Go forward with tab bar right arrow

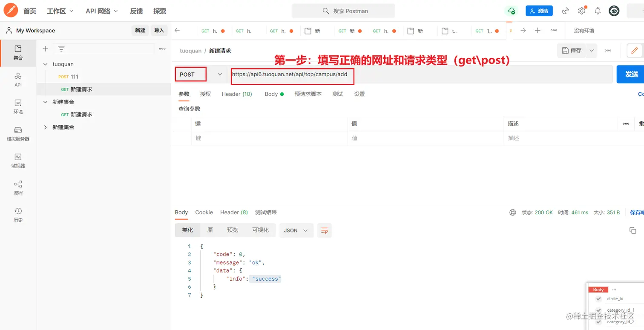[523, 30]
